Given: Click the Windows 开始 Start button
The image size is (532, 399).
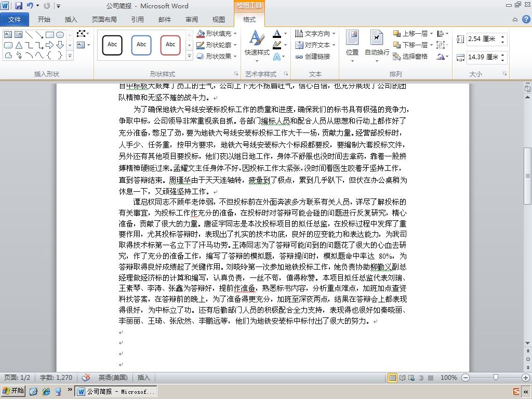Looking at the screenshot, I should point(14,391).
